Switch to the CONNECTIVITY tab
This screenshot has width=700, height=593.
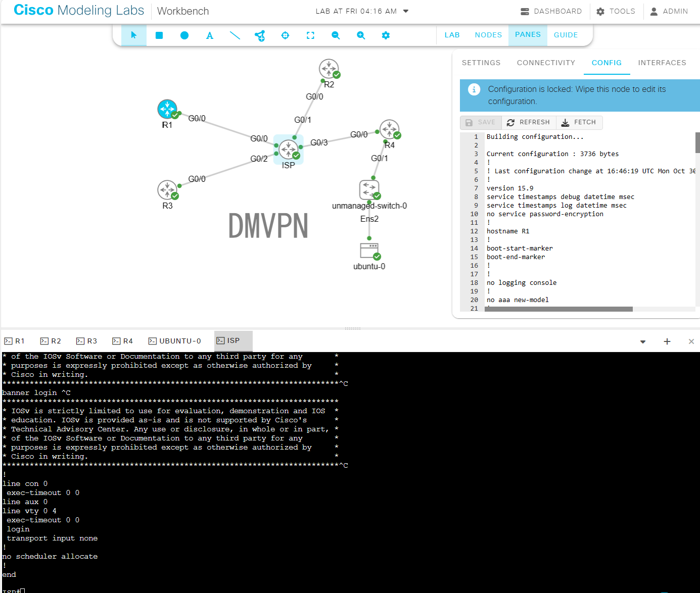click(546, 63)
